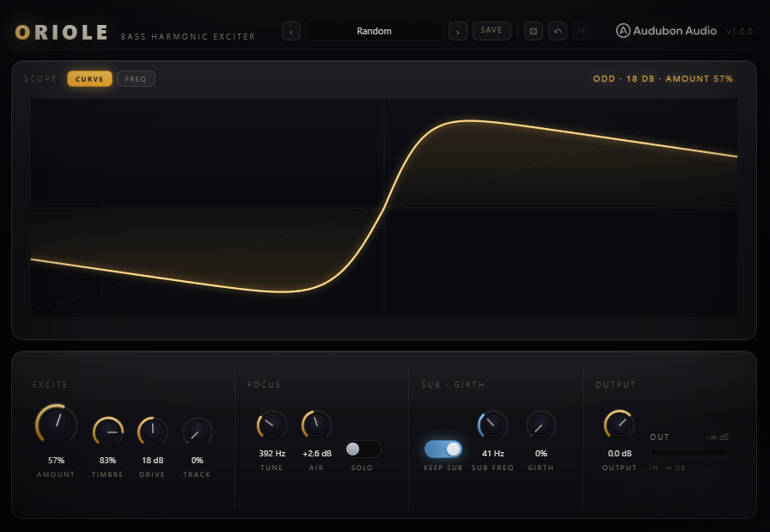770x532 pixels.
Task: Save the current preset
Action: [492, 30]
